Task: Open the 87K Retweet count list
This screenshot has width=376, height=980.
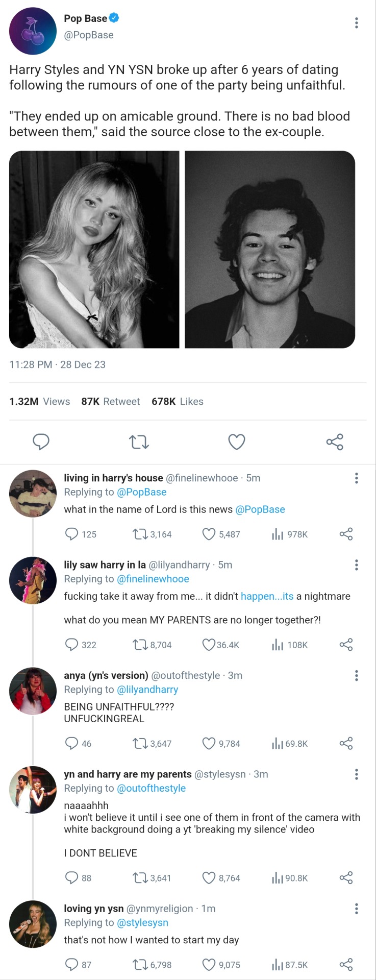Action: (110, 402)
